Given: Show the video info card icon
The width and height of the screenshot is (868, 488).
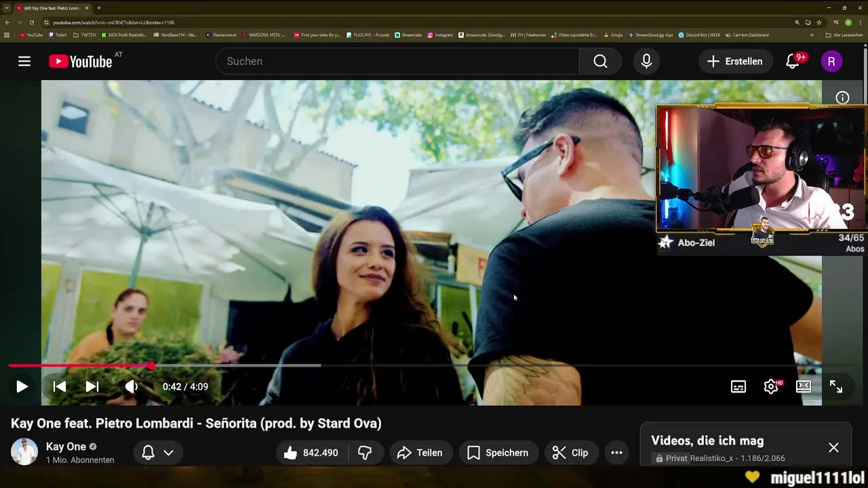Looking at the screenshot, I should [x=842, y=98].
